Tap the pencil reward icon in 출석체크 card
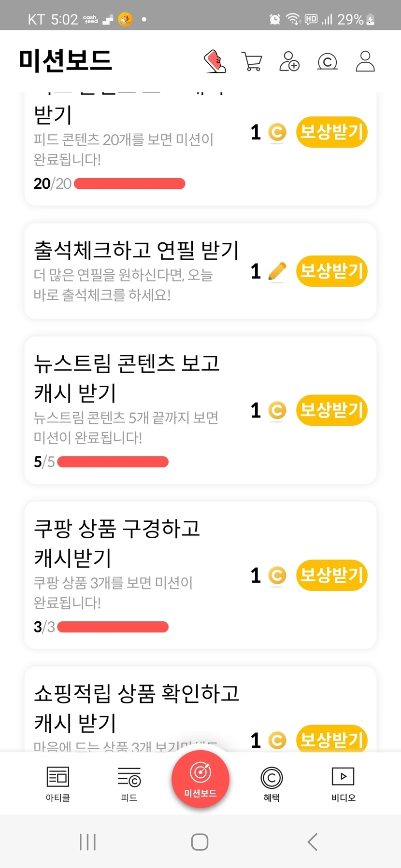The image size is (401, 868). [x=277, y=272]
